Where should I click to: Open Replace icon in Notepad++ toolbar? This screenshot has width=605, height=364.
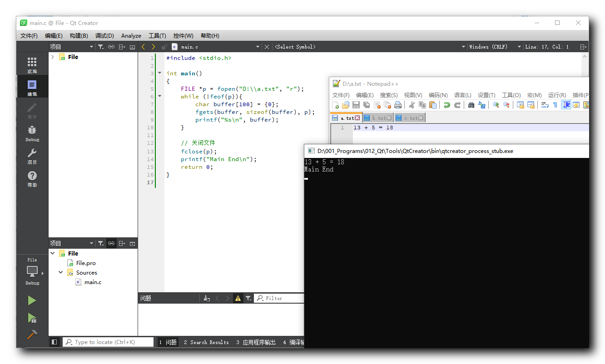point(482,105)
